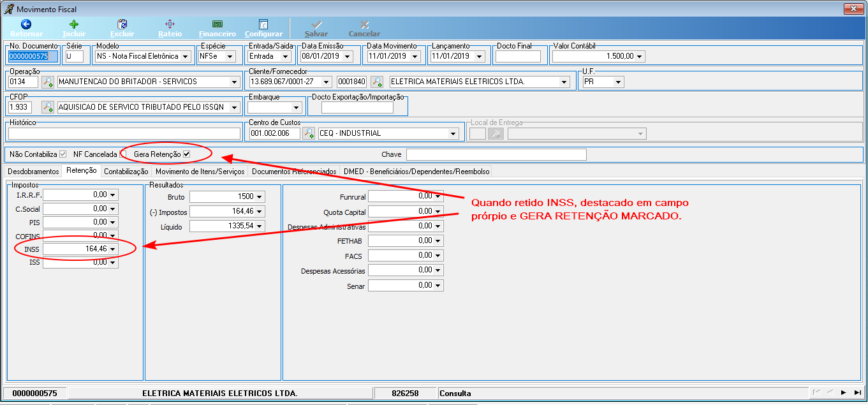Screen dimensions: 868x405
Task: Go to next record arrow
Action: click(x=843, y=393)
